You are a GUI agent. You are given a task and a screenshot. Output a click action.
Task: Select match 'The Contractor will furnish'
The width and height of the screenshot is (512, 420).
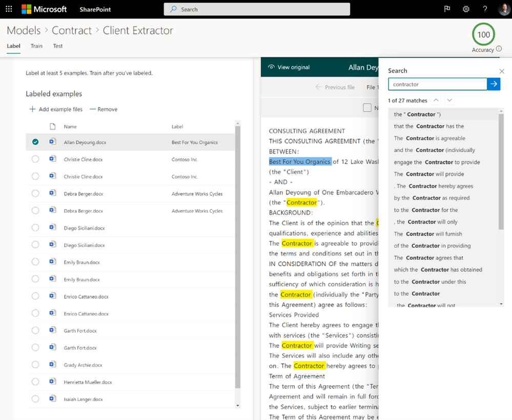(428, 234)
